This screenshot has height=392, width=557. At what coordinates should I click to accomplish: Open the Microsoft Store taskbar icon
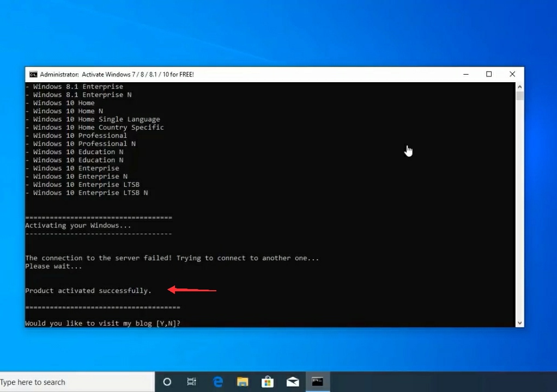[x=268, y=382]
